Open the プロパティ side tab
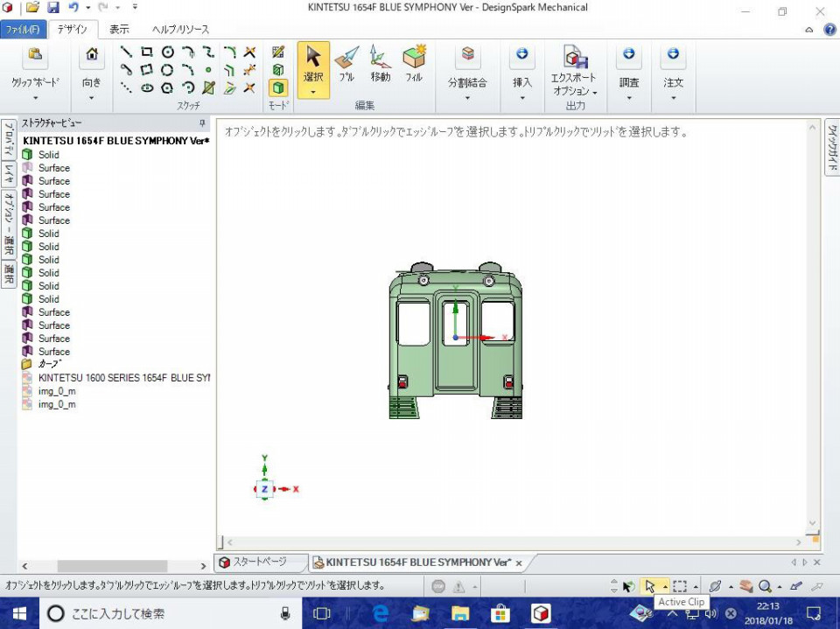Screen dimensions: 840x629 9,139
